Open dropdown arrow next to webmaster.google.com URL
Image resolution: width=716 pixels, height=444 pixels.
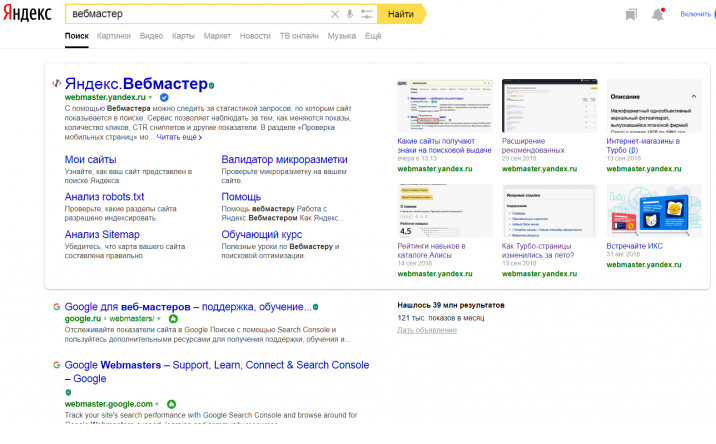pos(157,404)
